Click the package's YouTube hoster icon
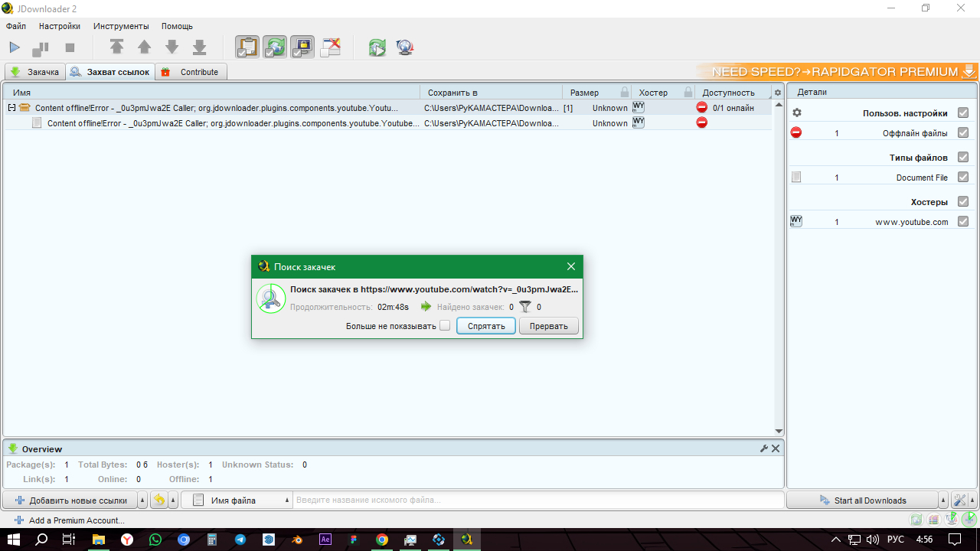The height and width of the screenshot is (551, 980). [x=639, y=107]
